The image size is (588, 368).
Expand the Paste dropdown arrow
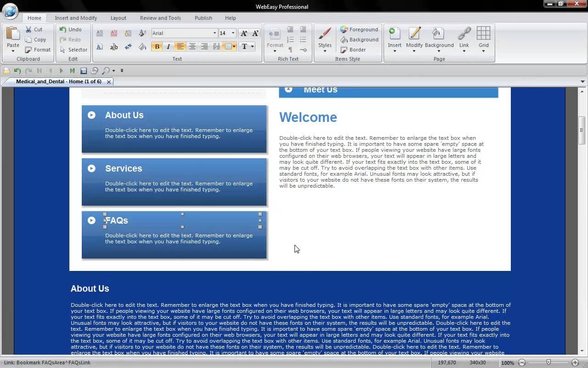[x=13, y=51]
